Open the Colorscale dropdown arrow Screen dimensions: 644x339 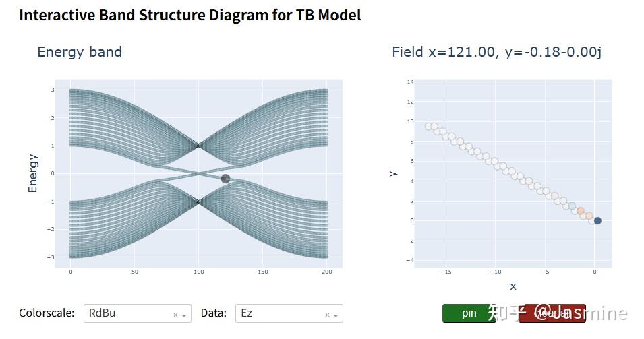(x=184, y=315)
